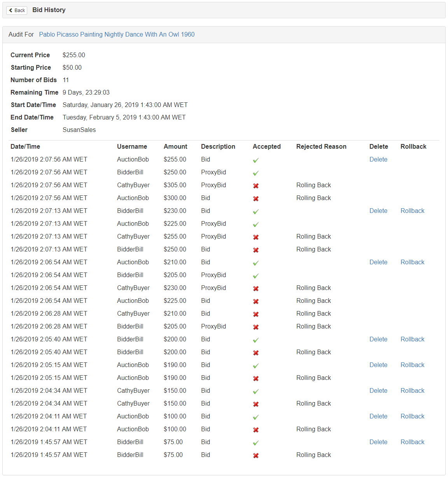Click rejected X icon for BidderBill's $250.00 Bid
The width and height of the screenshot is (448, 478).
(256, 250)
